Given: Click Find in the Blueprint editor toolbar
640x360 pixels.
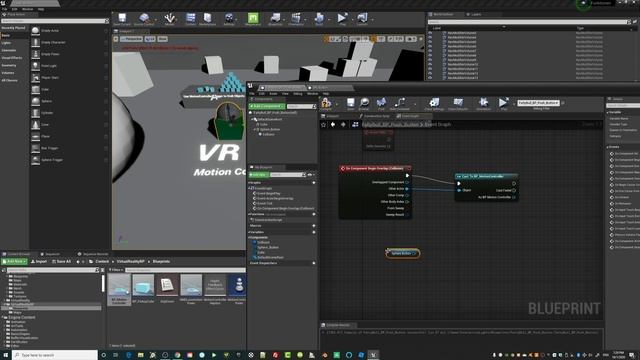Looking at the screenshot, I should point(381,104).
